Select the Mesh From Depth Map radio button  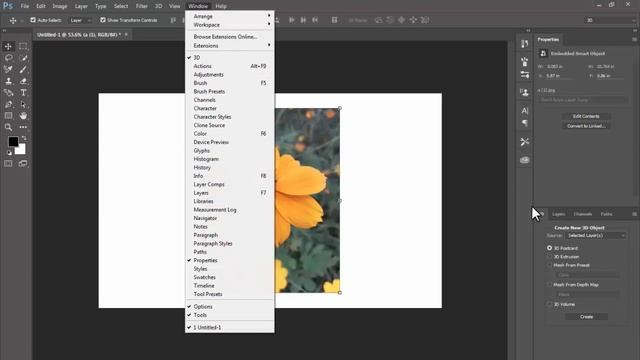[x=549, y=284]
